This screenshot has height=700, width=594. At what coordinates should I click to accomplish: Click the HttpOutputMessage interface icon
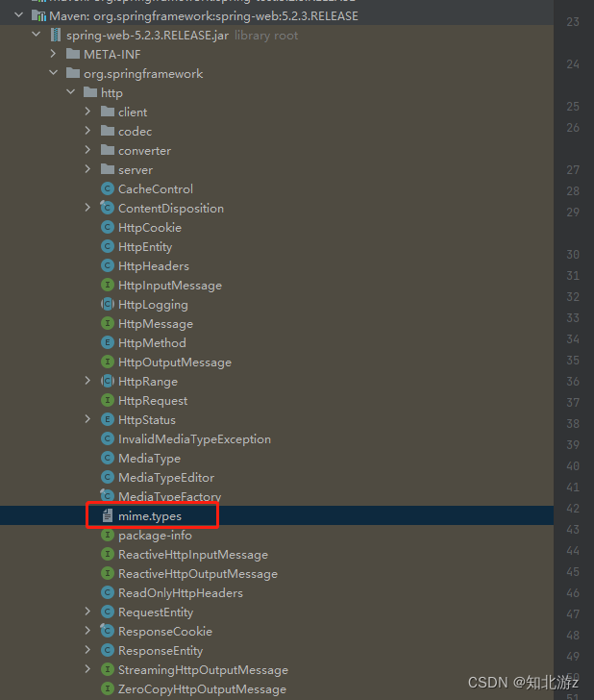coord(108,362)
